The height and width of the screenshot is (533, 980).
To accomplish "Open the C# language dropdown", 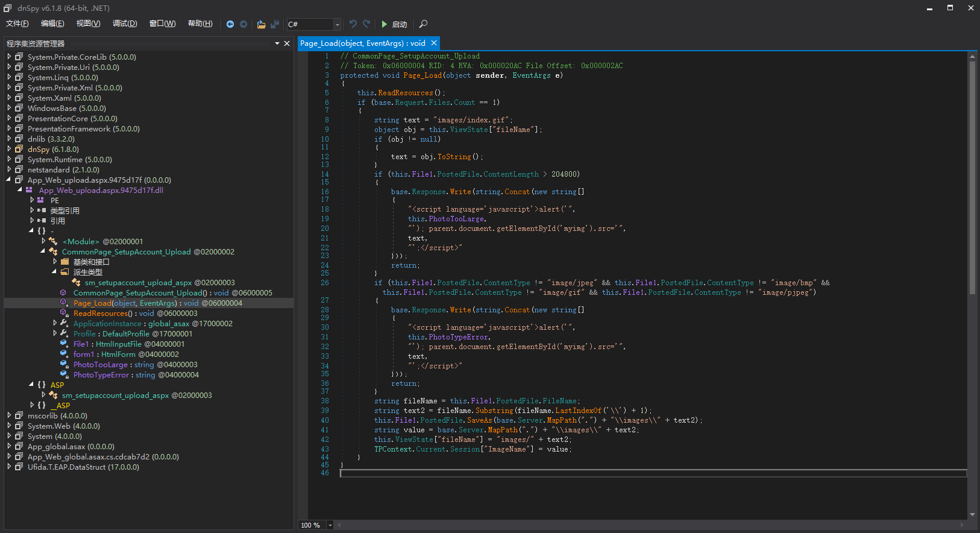I will point(337,24).
